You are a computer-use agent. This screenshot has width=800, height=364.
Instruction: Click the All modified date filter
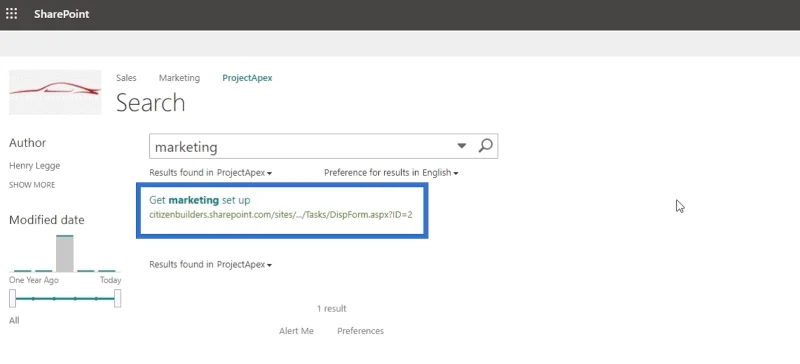coord(14,321)
